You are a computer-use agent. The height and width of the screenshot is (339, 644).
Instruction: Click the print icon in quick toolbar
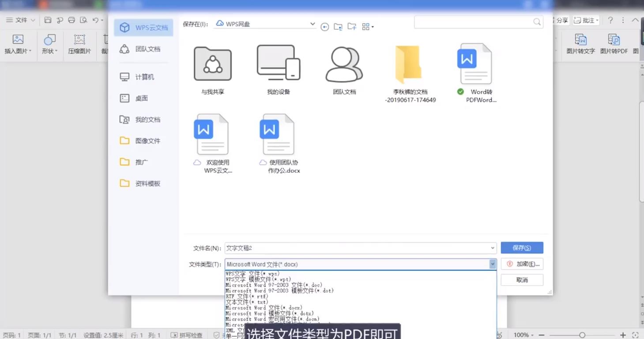tap(72, 20)
